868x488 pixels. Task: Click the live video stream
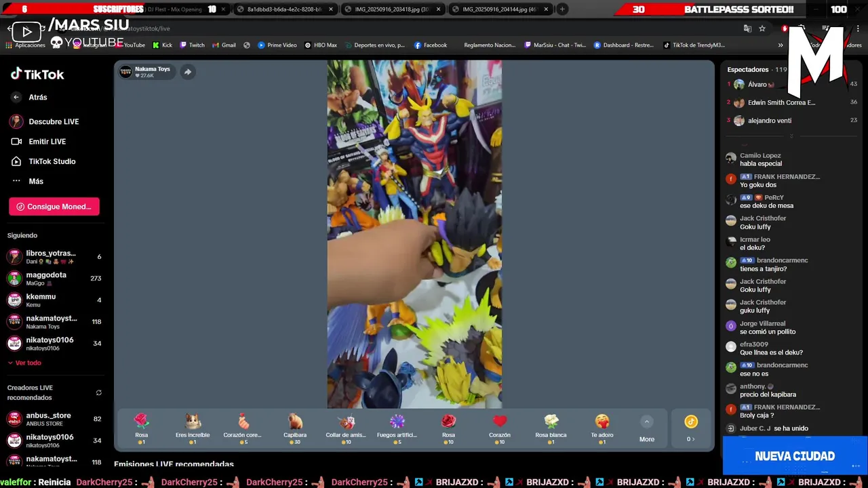click(x=414, y=235)
